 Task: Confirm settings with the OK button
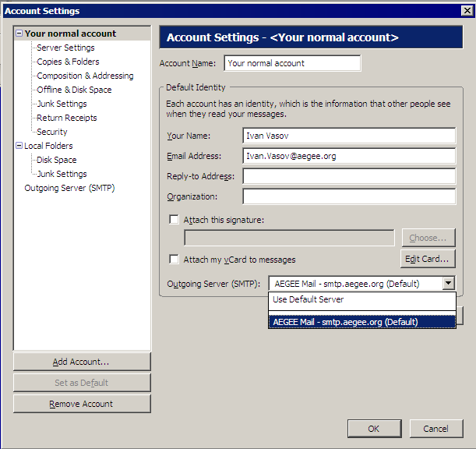(374, 429)
